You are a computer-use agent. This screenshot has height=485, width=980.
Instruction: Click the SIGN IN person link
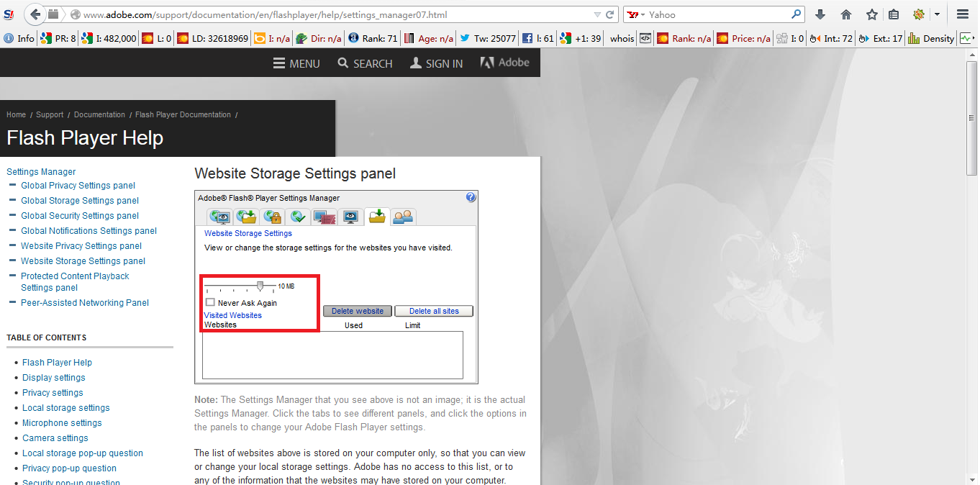click(436, 63)
